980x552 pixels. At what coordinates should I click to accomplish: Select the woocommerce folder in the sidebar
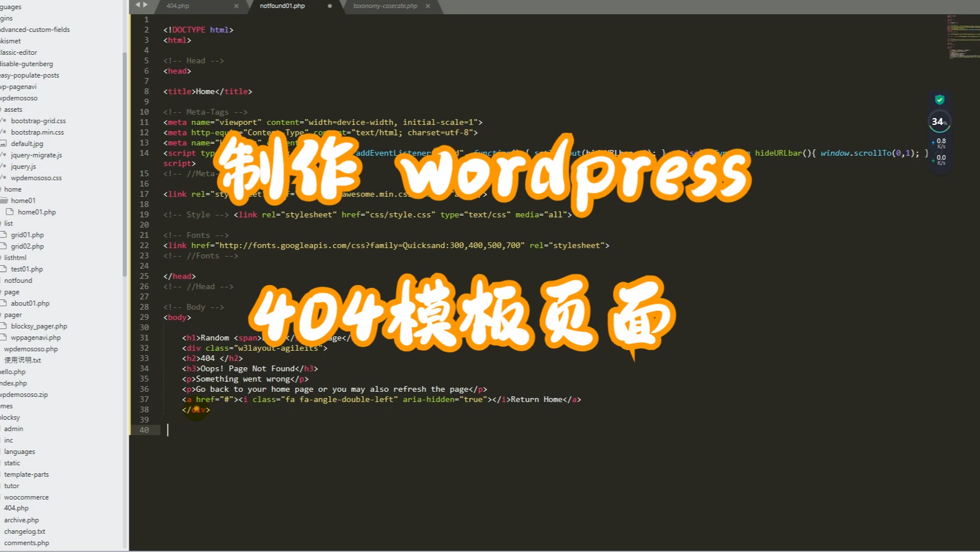[26, 497]
